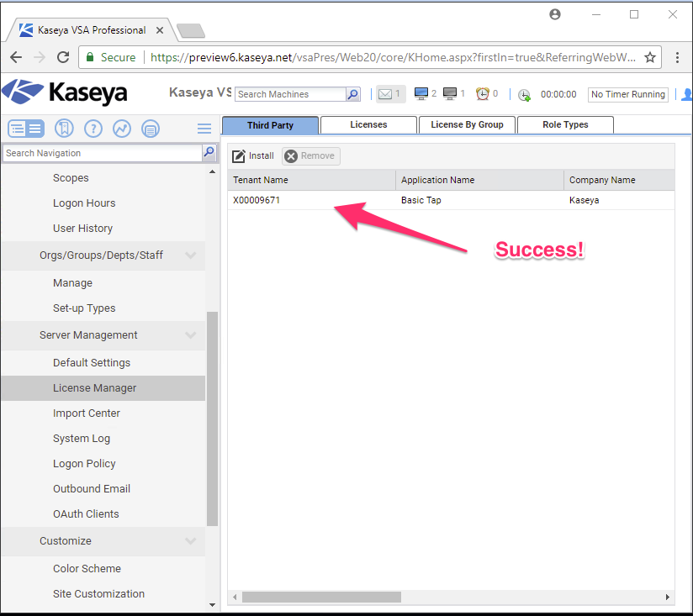
Task: Sort by Tenant Name column header
Action: 311,180
